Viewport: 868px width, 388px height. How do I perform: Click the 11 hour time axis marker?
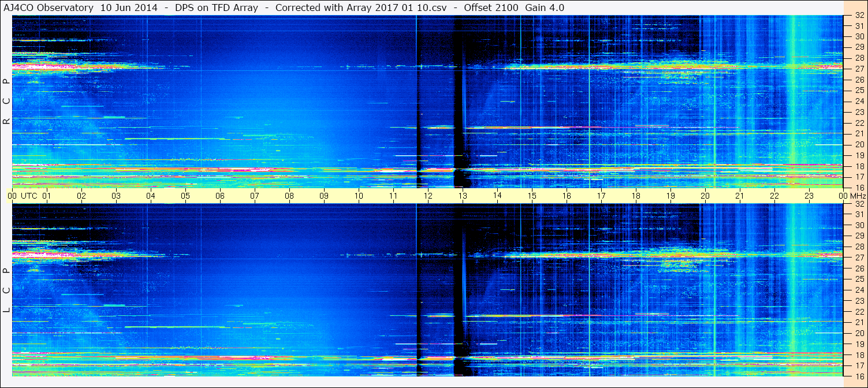(393, 196)
